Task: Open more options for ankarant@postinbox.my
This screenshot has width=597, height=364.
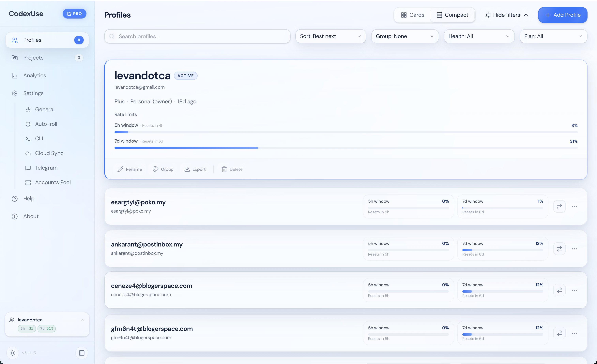Action: (574, 249)
